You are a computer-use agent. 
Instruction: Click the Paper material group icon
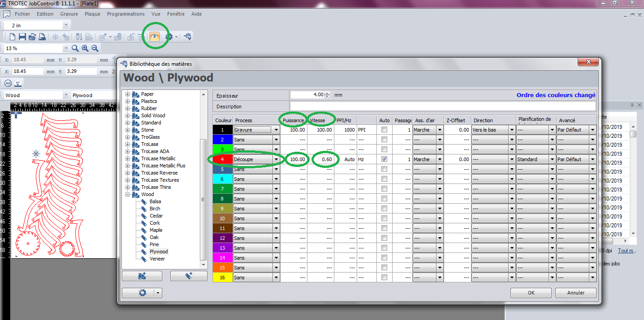pos(136,94)
